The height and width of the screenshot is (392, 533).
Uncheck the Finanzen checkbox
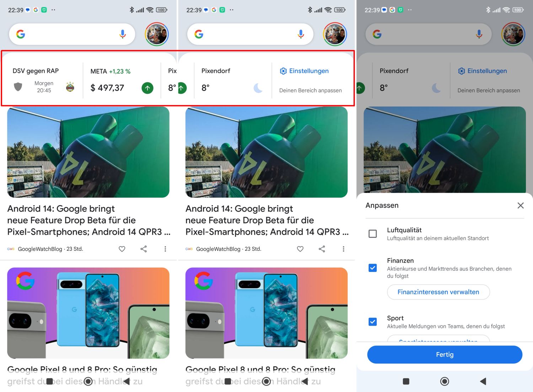tap(373, 268)
